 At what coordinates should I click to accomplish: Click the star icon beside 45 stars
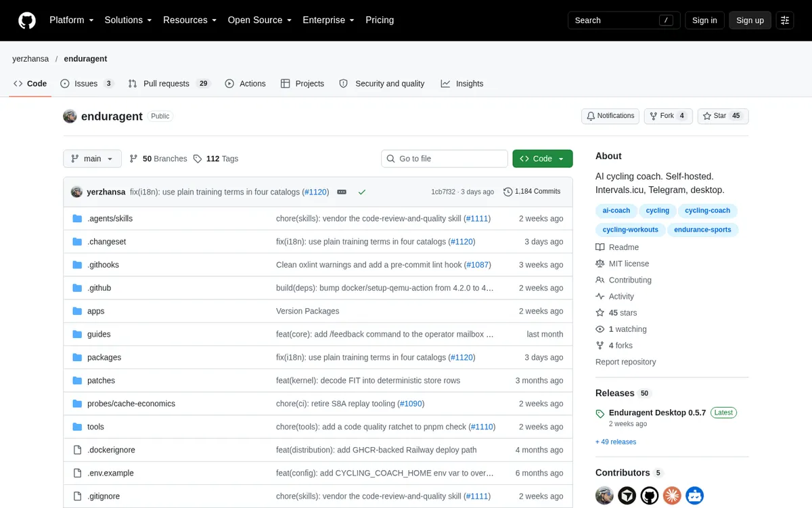(600, 312)
